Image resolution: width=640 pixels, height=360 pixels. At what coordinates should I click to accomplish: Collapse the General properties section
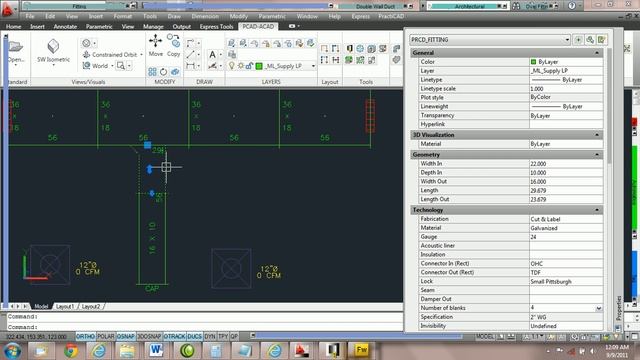click(x=597, y=53)
